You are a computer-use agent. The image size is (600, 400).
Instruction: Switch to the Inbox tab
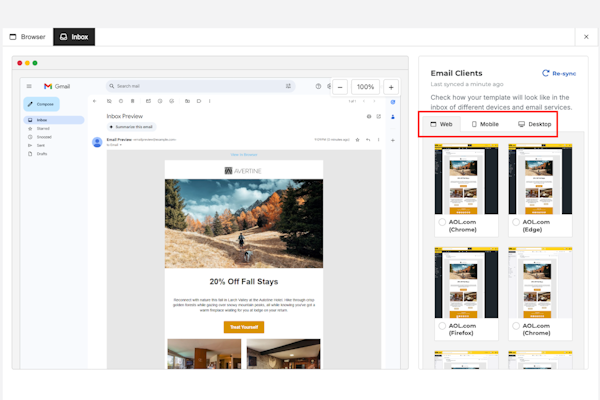click(x=74, y=37)
